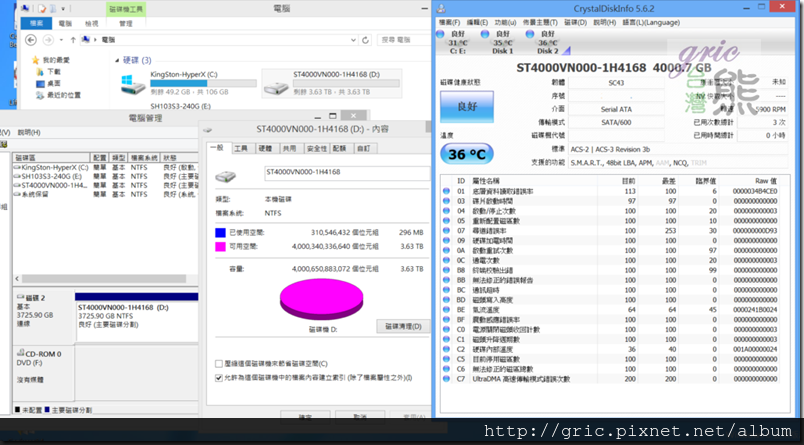This screenshot has height=445, width=804.
Task: Expand the Explorer address bar history dropdown
Action: [353, 40]
